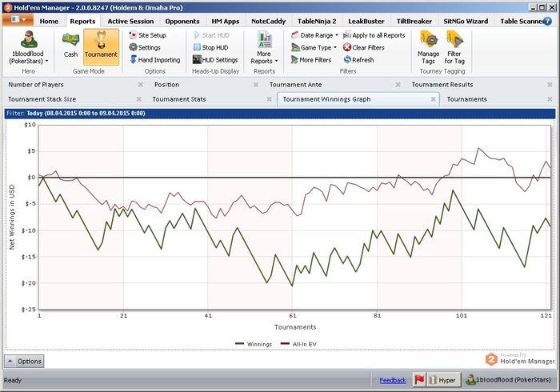Click Filter for Tag

[x=454, y=46]
